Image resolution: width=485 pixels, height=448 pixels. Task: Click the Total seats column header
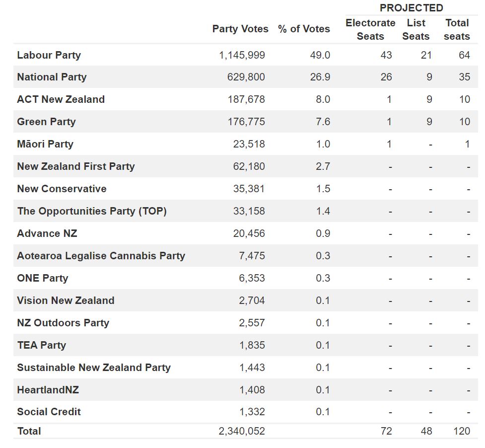[x=457, y=29]
